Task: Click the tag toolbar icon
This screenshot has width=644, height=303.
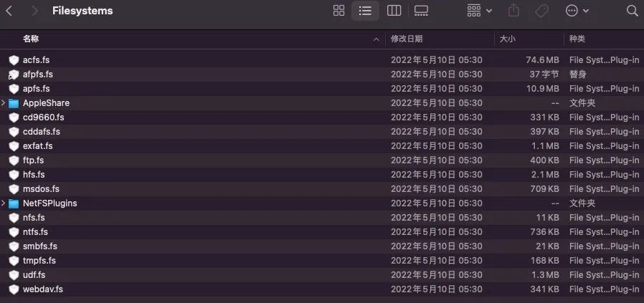Action: tap(541, 11)
